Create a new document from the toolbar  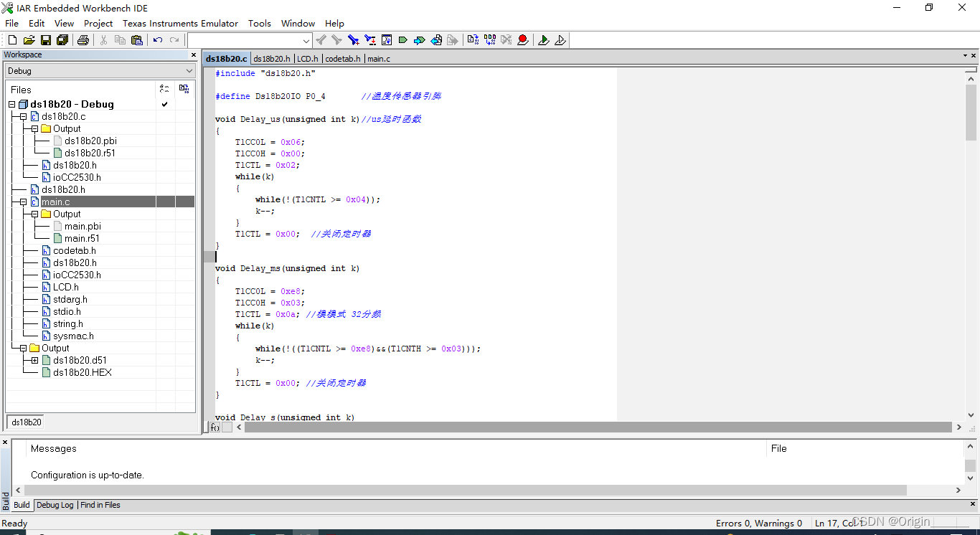[12, 40]
